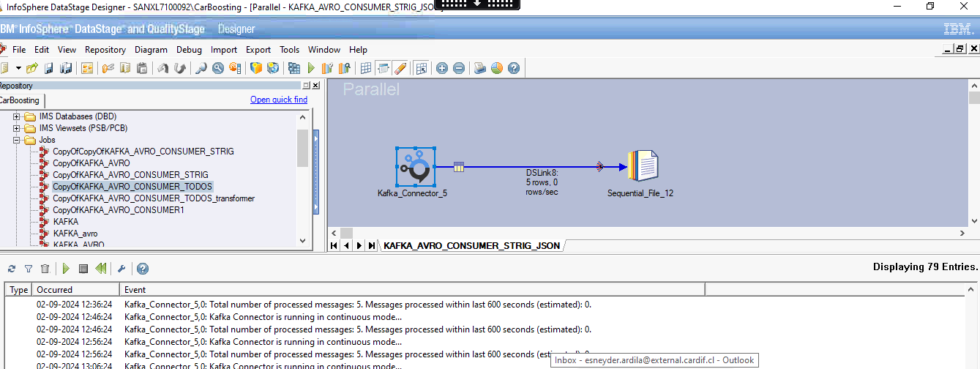Viewport: 980px width, 369px height.
Task: Refresh the job log entries
Action: coord(12,269)
